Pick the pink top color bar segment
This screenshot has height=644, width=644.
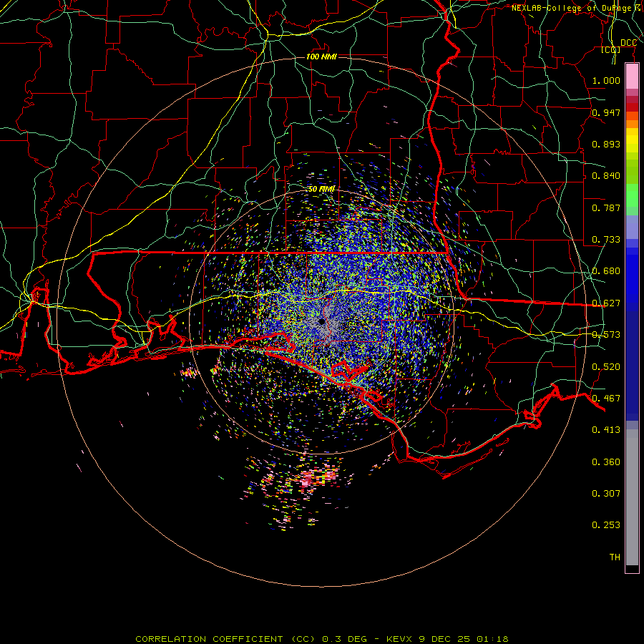[x=632, y=77]
